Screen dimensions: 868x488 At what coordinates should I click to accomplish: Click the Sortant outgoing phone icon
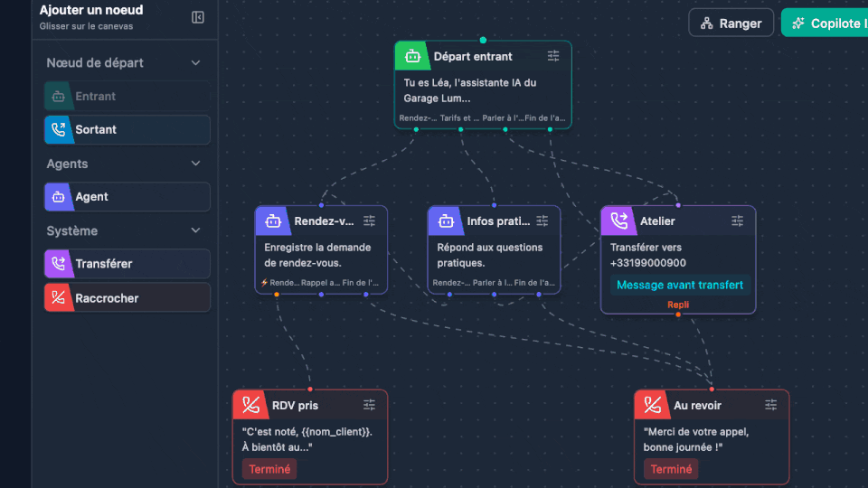pos(58,129)
